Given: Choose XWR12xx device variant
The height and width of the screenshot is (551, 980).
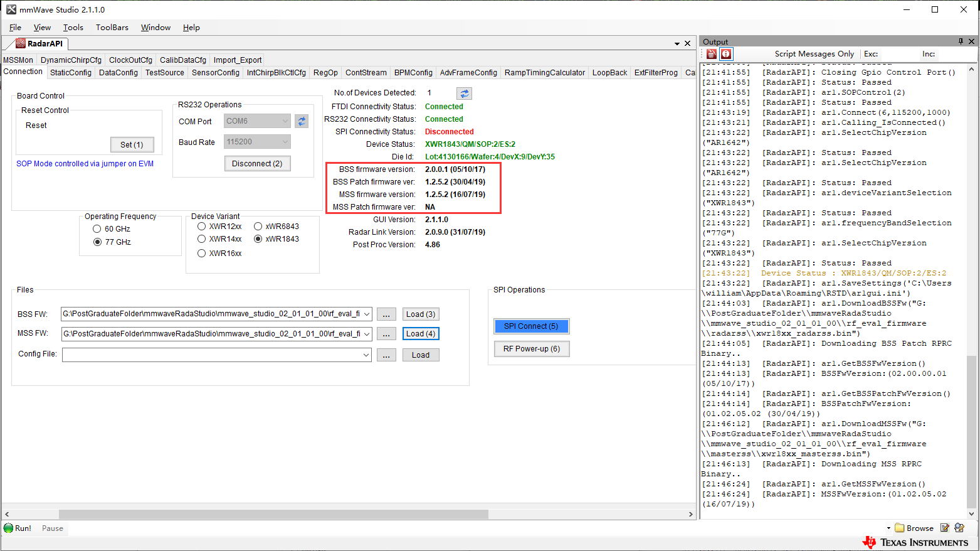Looking at the screenshot, I should (201, 227).
